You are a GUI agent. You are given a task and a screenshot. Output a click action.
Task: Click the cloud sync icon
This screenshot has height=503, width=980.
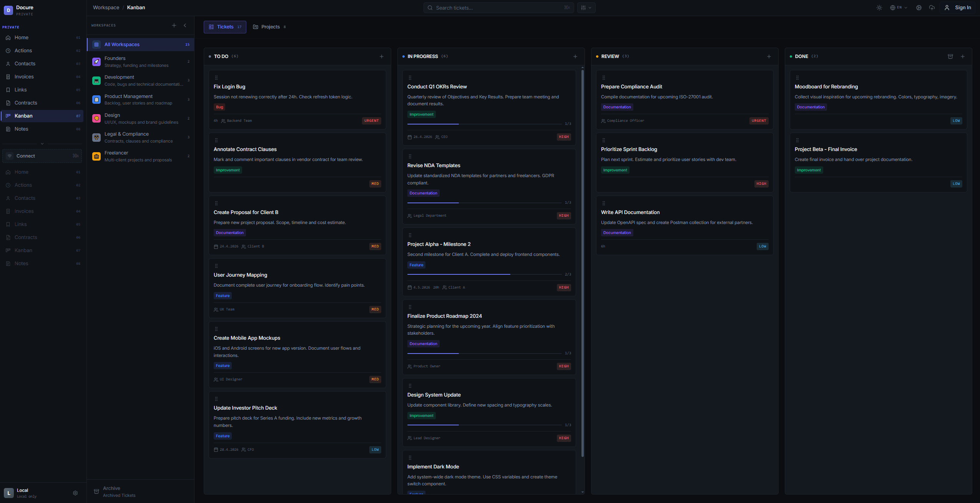[932, 8]
